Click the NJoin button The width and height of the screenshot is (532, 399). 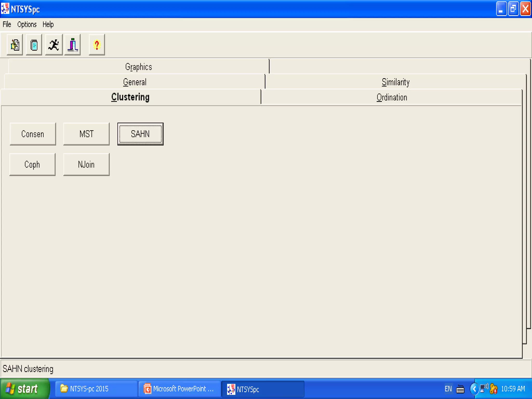86,164
